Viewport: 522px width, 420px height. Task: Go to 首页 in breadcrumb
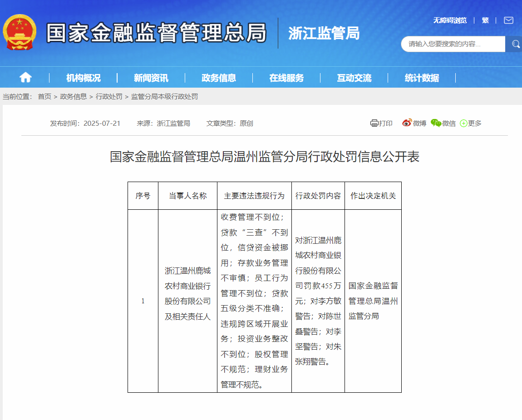click(44, 97)
